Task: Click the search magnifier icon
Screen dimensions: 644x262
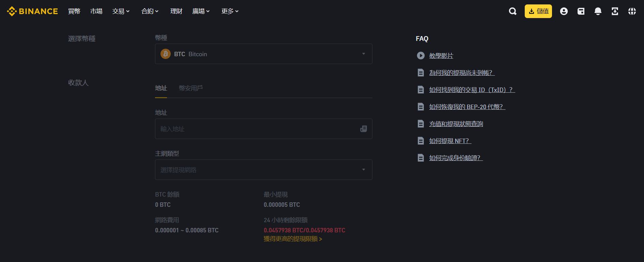Action: pyautogui.click(x=512, y=11)
